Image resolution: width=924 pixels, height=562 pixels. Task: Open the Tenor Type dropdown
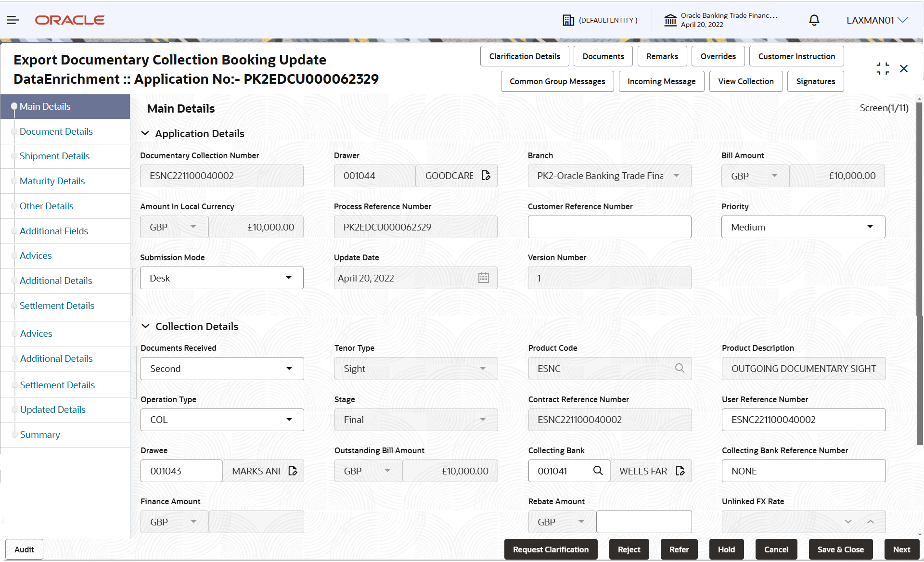pos(416,369)
